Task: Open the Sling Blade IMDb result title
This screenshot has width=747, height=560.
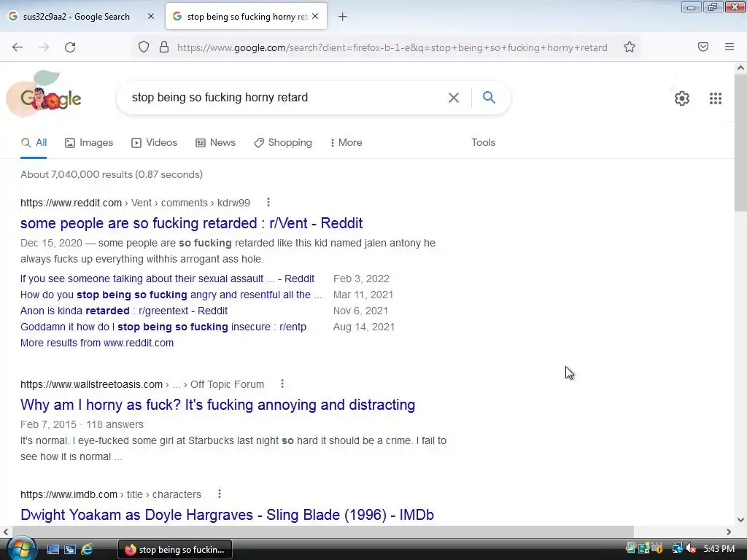Action: [x=228, y=515]
